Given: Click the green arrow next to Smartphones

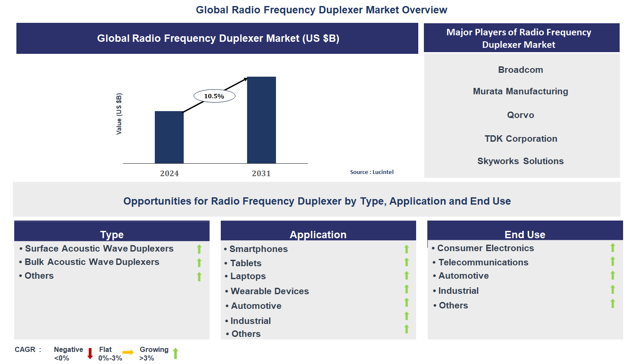Looking at the screenshot, I should click(406, 249).
